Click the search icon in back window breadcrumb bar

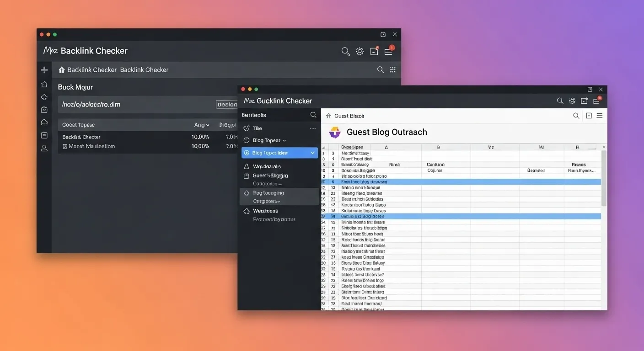pyautogui.click(x=380, y=70)
